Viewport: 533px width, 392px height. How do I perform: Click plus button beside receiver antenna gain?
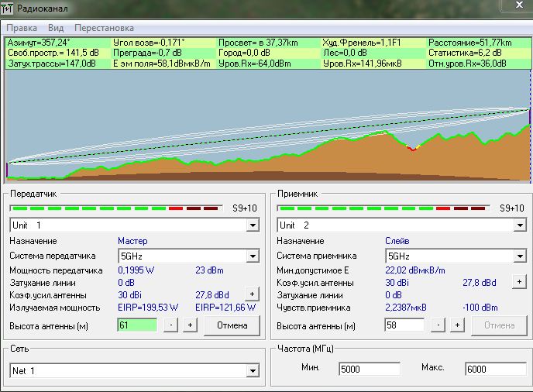518,283
